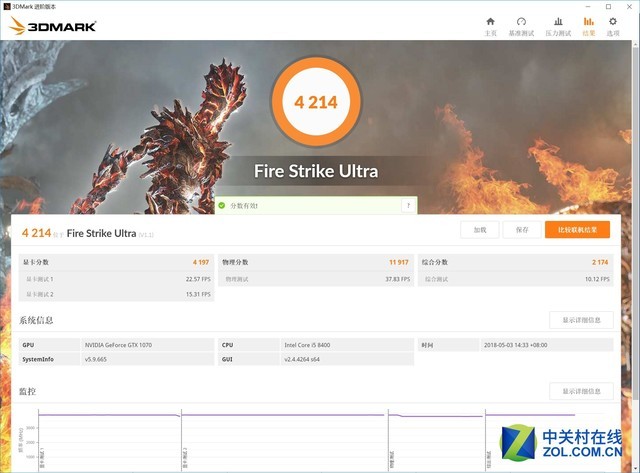Click the scrollbar up arrow

[x=636, y=43]
